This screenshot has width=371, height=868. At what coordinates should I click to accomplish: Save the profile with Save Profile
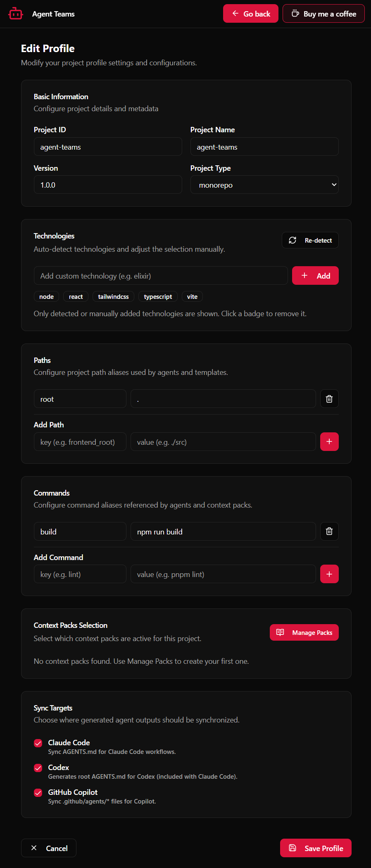tap(316, 848)
